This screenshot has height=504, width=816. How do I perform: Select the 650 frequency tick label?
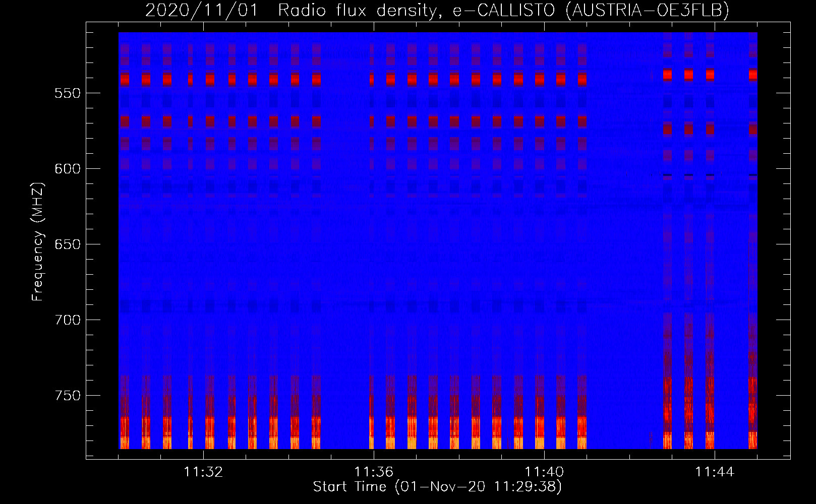point(68,245)
